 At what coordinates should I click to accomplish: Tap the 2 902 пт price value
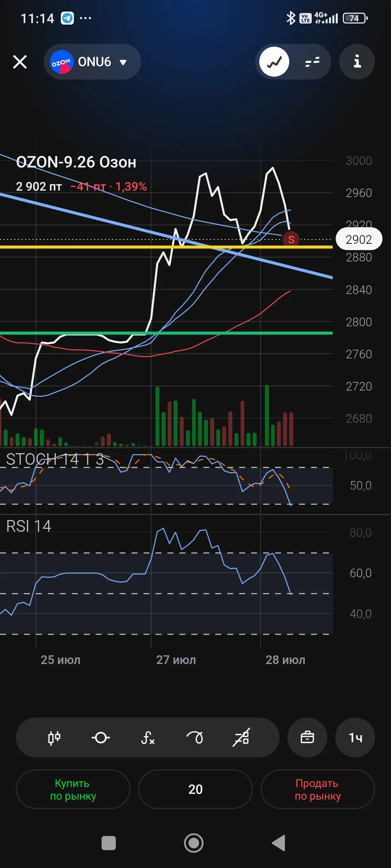pyautogui.click(x=39, y=187)
